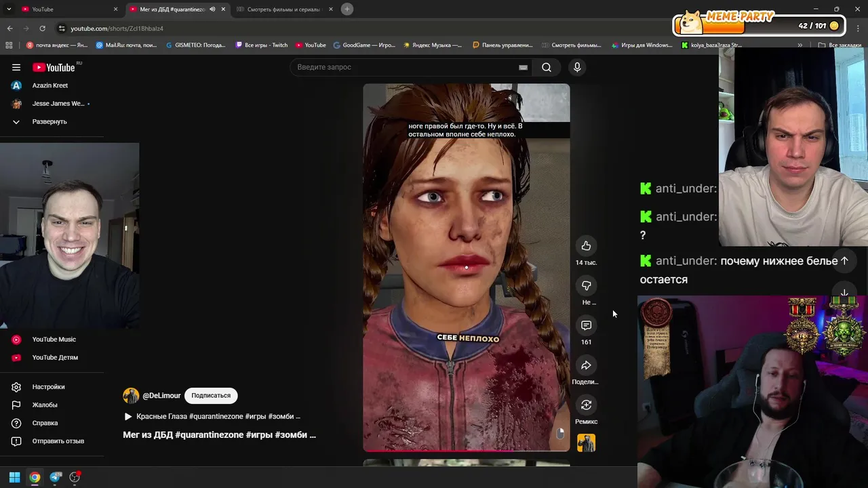Open 'Яндекс Музыка' bookmark
The width and height of the screenshot is (868, 488).
[x=433, y=45]
